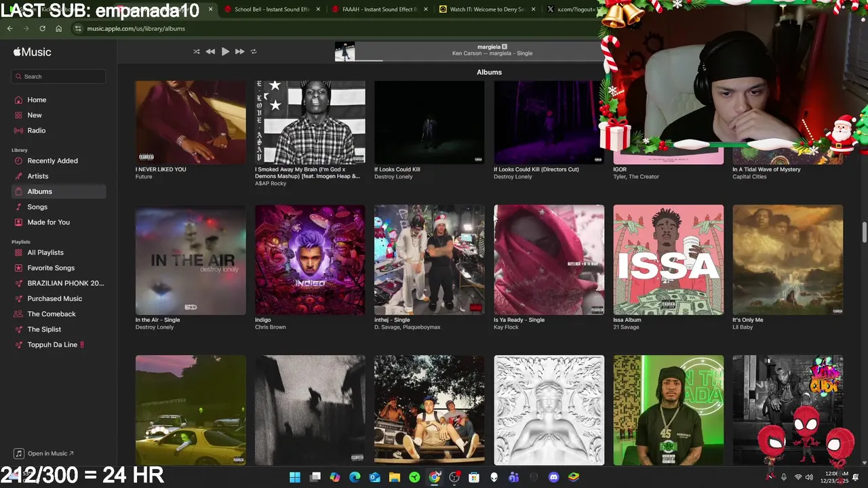
Task: Click the A$AP Rocky artist name
Action: pyautogui.click(x=271, y=184)
